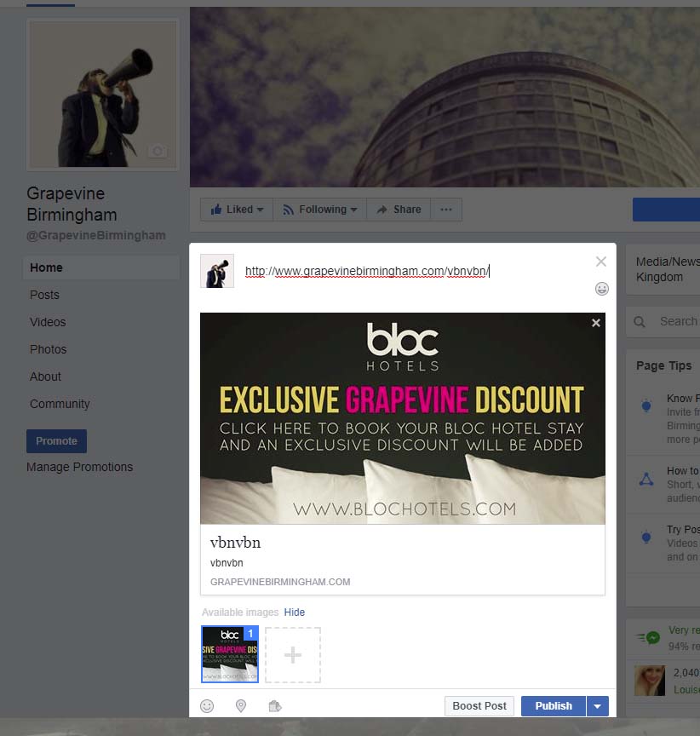Click the post URL text field

(x=409, y=272)
